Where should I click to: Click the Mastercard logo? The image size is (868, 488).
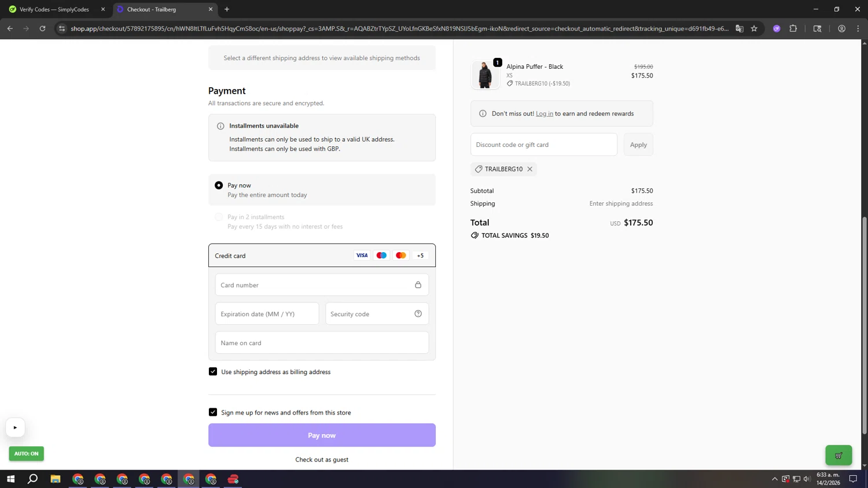pyautogui.click(x=400, y=255)
